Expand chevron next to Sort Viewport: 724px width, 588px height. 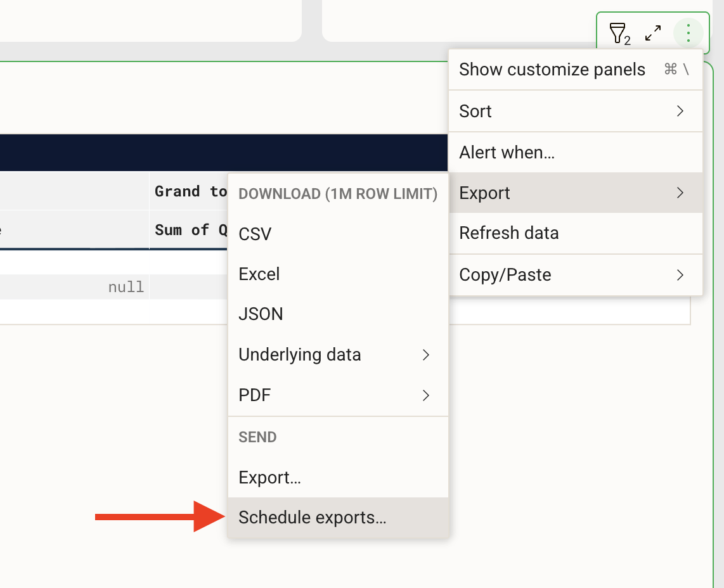tap(680, 112)
